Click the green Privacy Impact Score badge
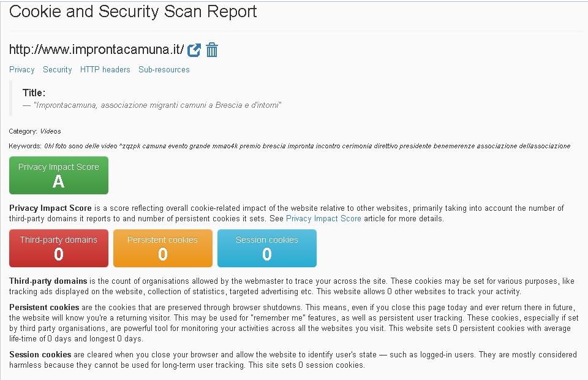This screenshot has width=588, height=380. pos(59,175)
